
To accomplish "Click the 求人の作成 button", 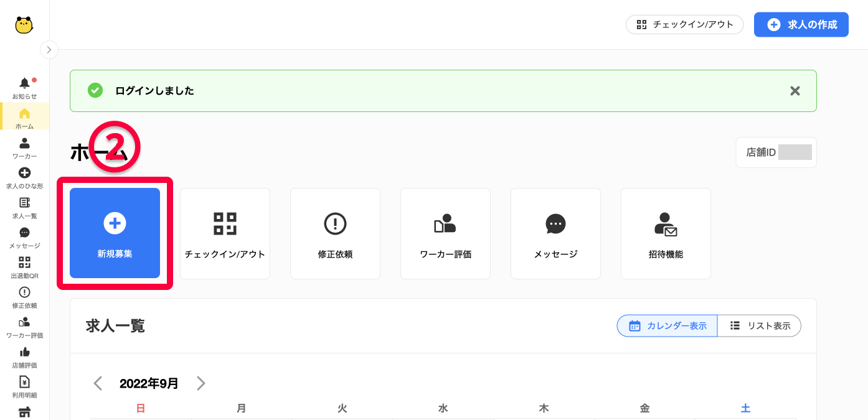I will [801, 25].
